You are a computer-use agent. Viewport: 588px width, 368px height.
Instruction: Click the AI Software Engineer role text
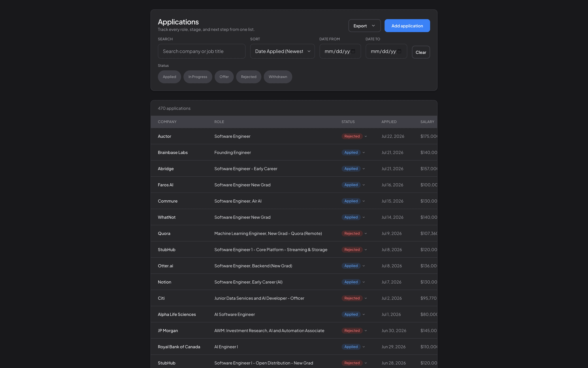point(234,314)
